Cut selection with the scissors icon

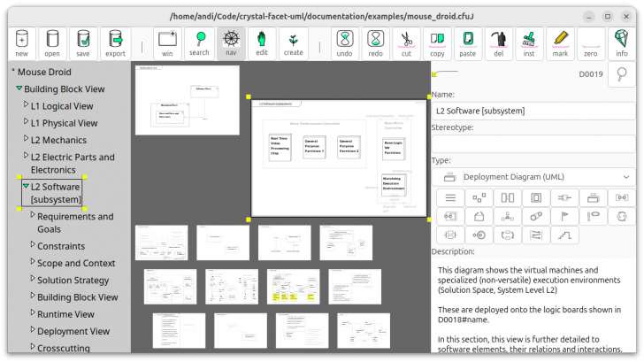[x=406, y=43]
